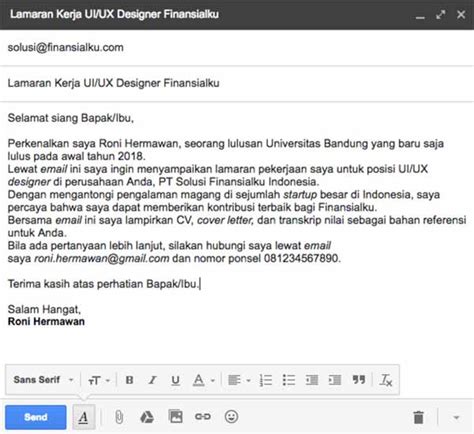This screenshot has width=474, height=434.
Task: Open alignment dropdown
Action: 239,380
